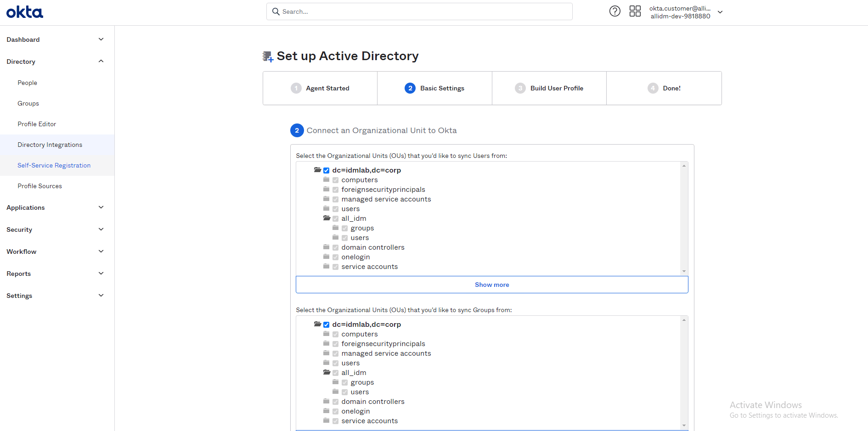868x431 pixels.
Task: Click 'foreignsecurityprincipals' label in Users sync tree
Action: tap(383, 190)
